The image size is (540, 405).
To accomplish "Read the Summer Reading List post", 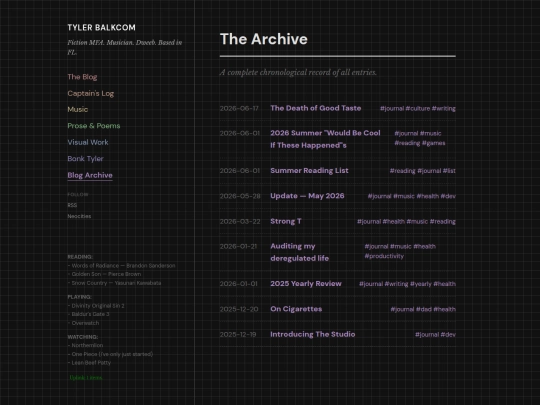I will coord(309,170).
